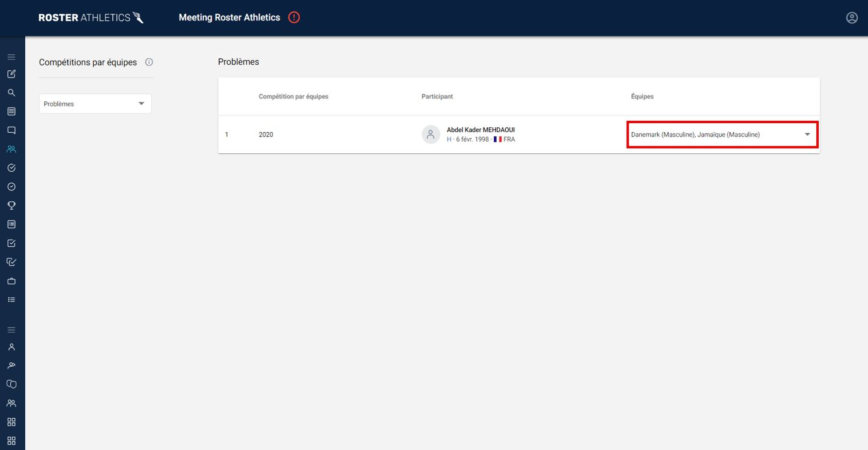Click the check circle icon just below the teal team icon
The width and height of the screenshot is (868, 450).
(x=11, y=168)
